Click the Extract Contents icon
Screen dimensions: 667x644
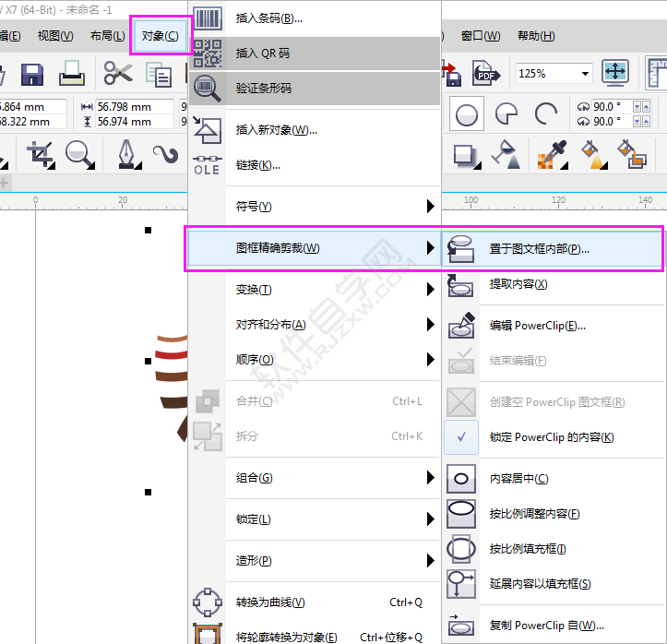[x=460, y=285]
